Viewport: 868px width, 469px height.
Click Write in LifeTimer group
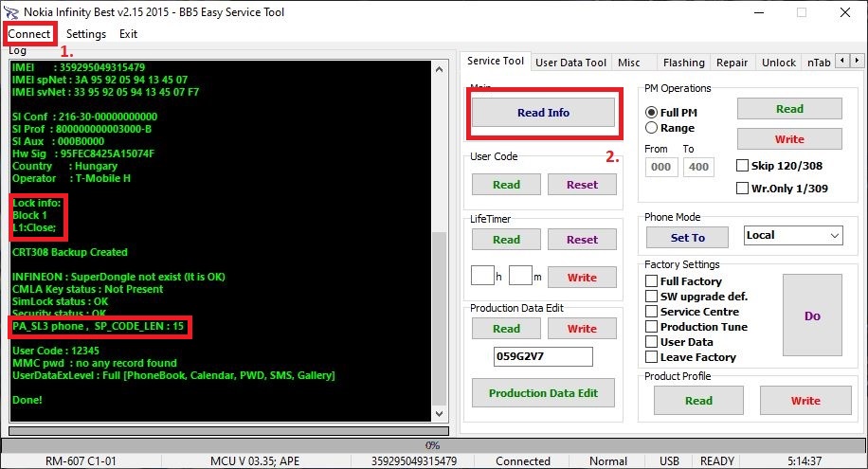coord(582,278)
